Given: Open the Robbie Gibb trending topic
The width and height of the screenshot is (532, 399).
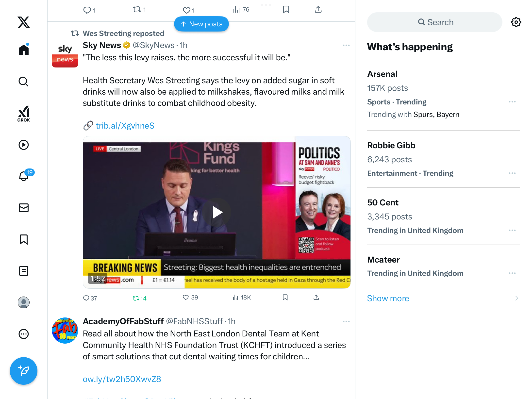Looking at the screenshot, I should tap(391, 145).
